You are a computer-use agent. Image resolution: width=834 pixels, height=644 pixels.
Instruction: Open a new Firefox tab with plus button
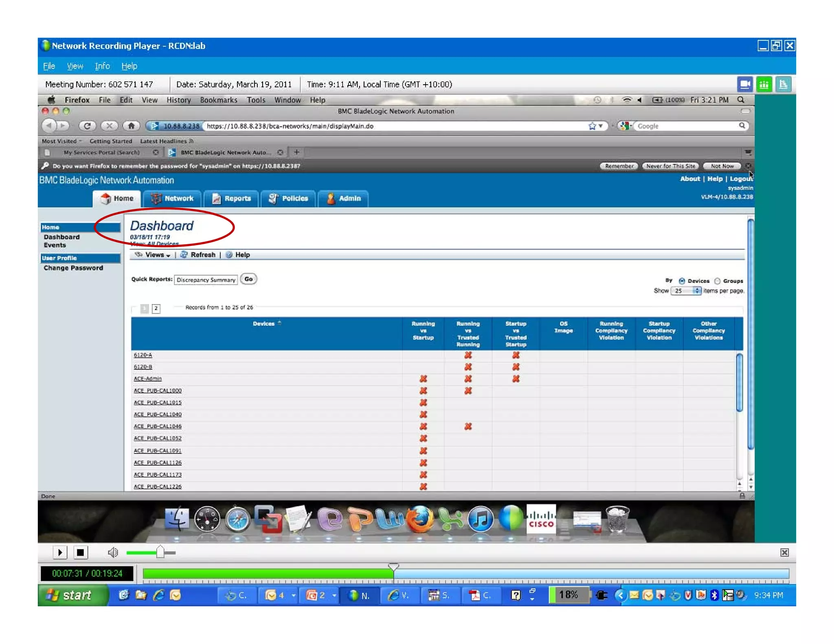tap(296, 152)
